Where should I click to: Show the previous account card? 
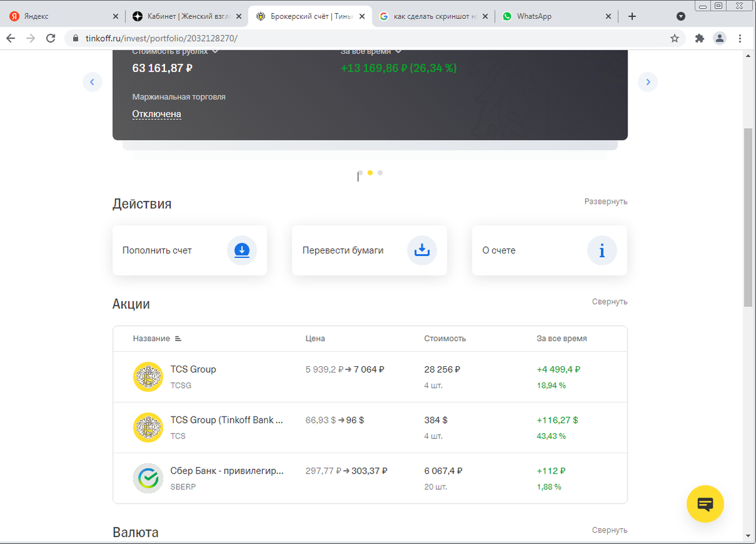coord(93,82)
